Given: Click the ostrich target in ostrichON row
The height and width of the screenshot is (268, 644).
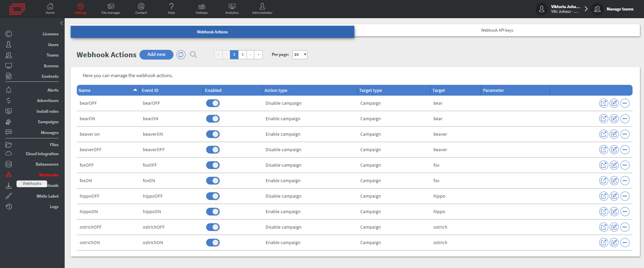Looking at the screenshot, I should [x=440, y=243].
